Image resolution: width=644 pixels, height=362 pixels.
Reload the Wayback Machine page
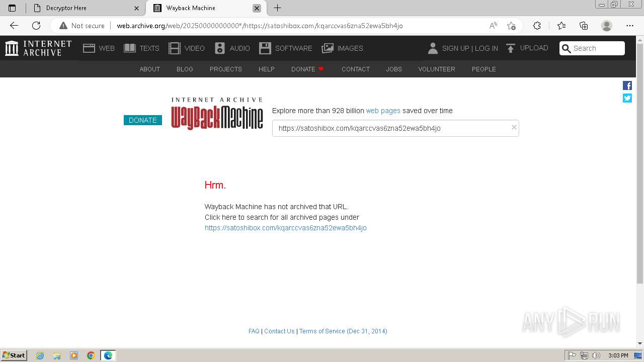coord(36,26)
